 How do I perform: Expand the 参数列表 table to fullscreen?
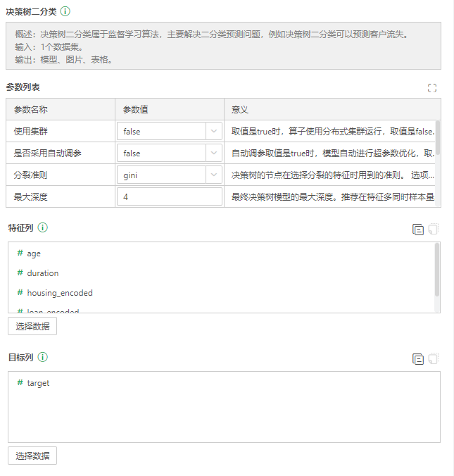432,88
